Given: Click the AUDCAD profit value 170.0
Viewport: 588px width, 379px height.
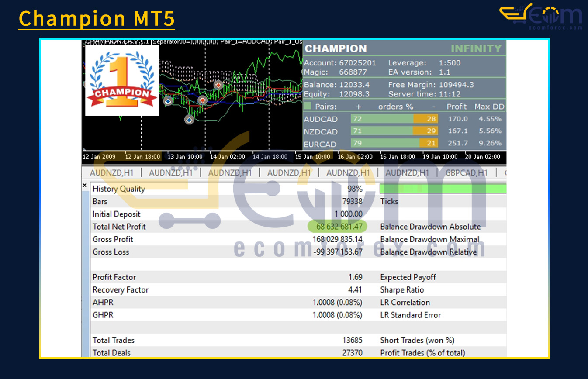Looking at the screenshot, I should point(457,119).
